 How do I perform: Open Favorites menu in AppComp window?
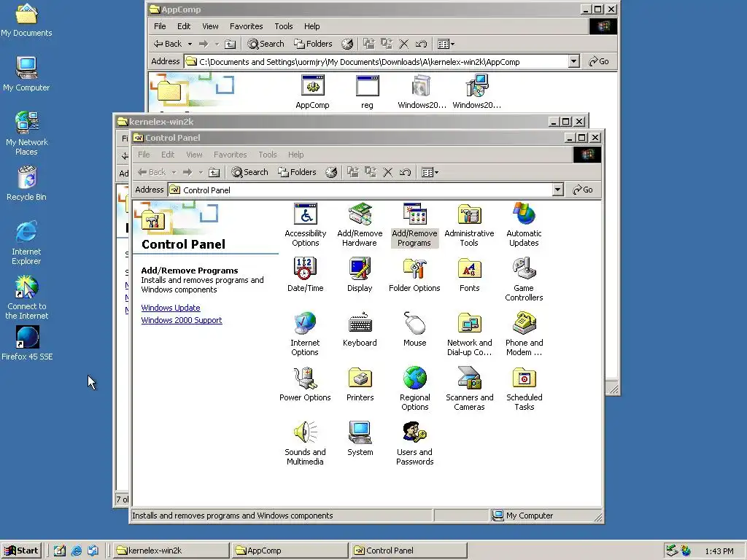[x=247, y=26]
